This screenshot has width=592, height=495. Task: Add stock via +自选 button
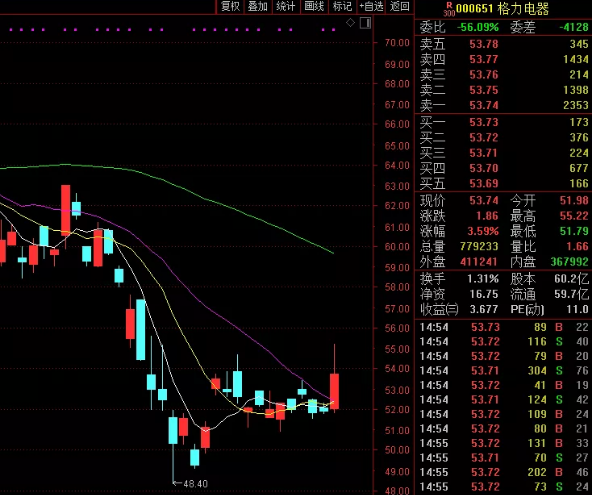371,6
